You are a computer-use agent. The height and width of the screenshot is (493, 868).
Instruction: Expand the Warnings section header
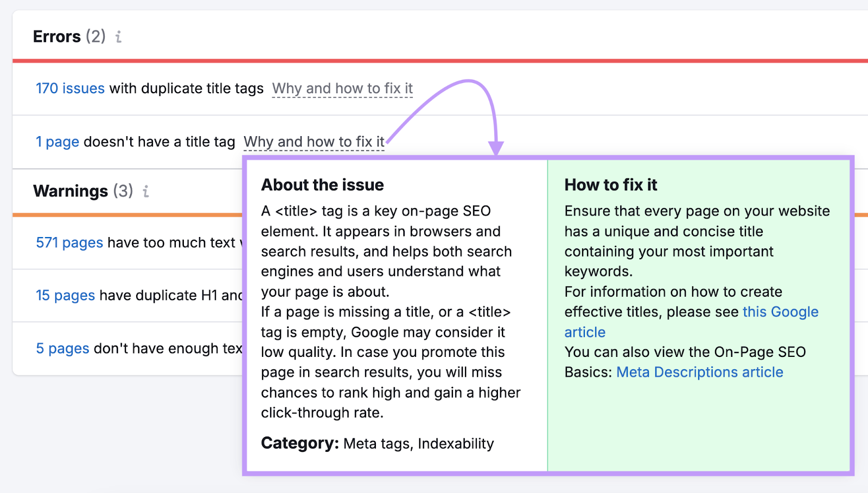pyautogui.click(x=71, y=191)
